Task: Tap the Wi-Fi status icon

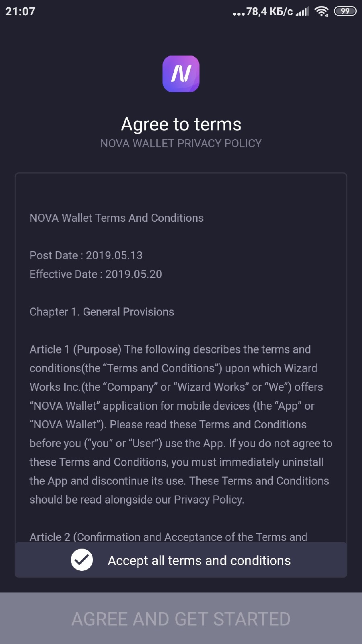Action: coord(321,11)
